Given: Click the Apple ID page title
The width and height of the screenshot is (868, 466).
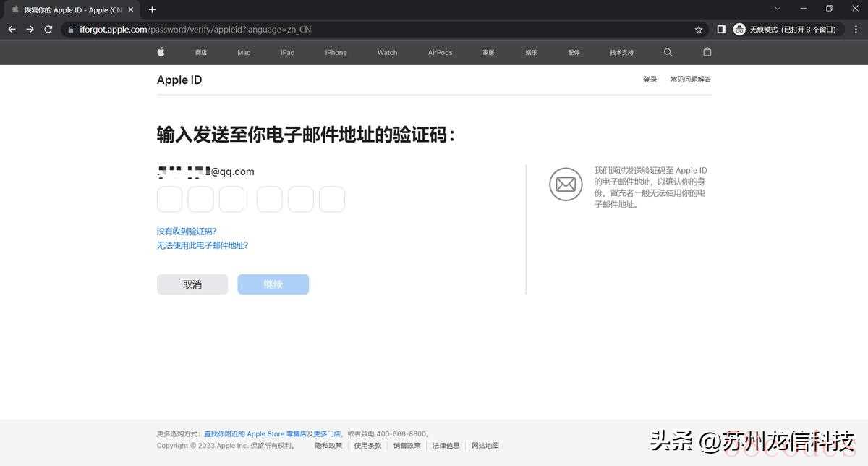Looking at the screenshot, I should tap(179, 80).
